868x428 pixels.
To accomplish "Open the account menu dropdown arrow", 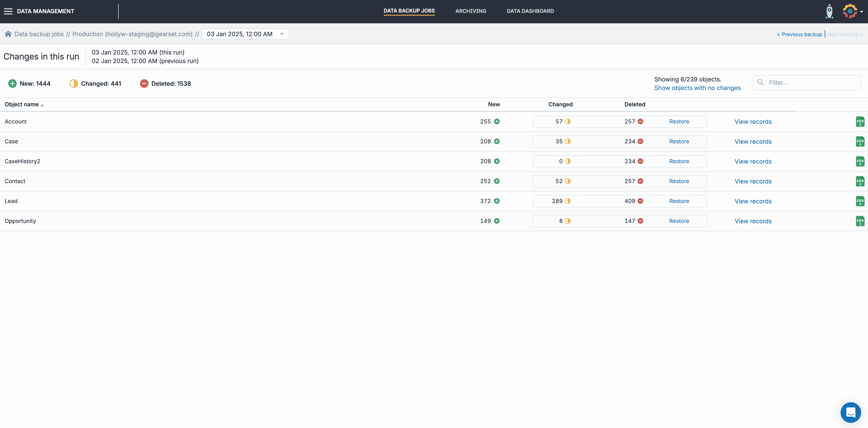I will tap(862, 11).
